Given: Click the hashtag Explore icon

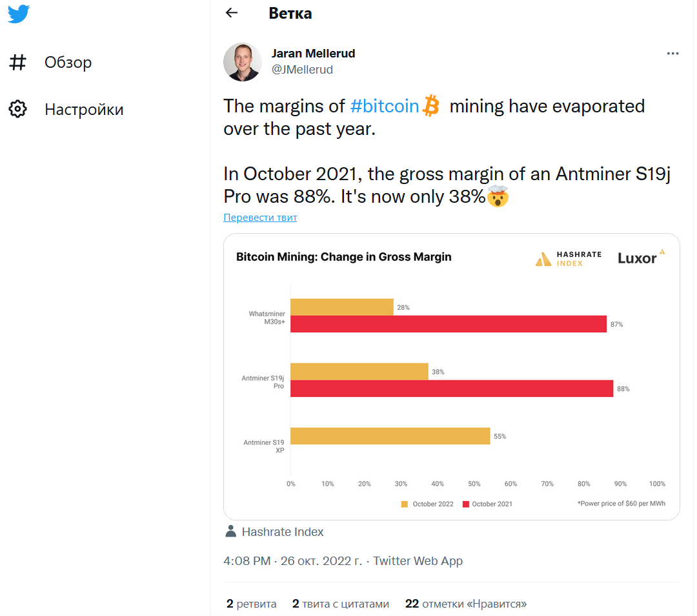Looking at the screenshot, I should click(18, 62).
